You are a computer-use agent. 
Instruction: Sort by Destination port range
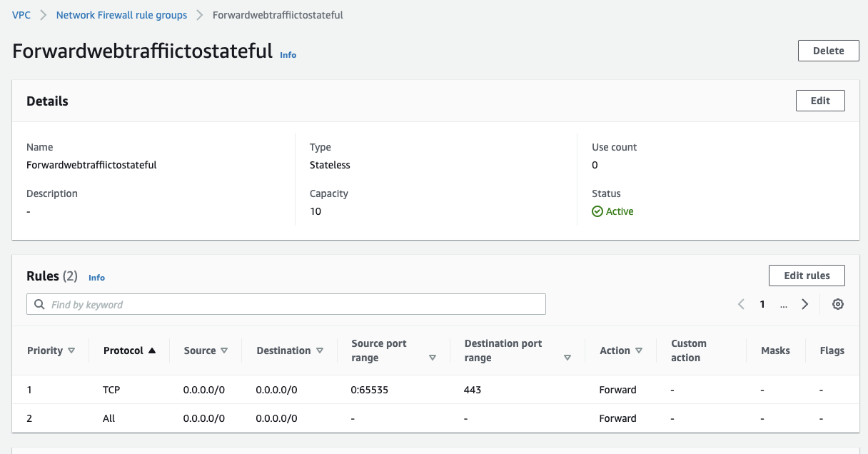pos(567,358)
